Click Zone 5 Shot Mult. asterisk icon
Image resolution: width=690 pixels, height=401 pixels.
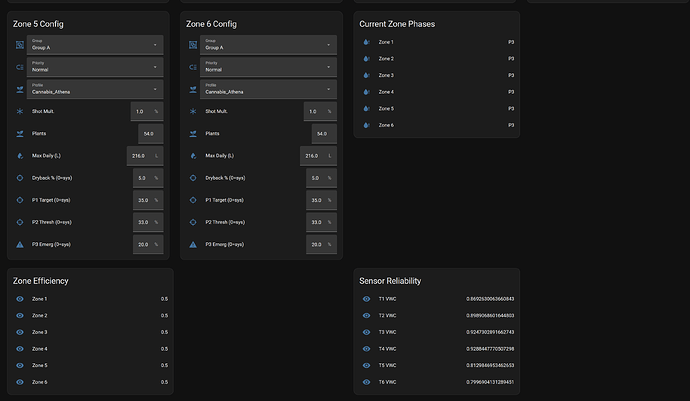coord(20,111)
